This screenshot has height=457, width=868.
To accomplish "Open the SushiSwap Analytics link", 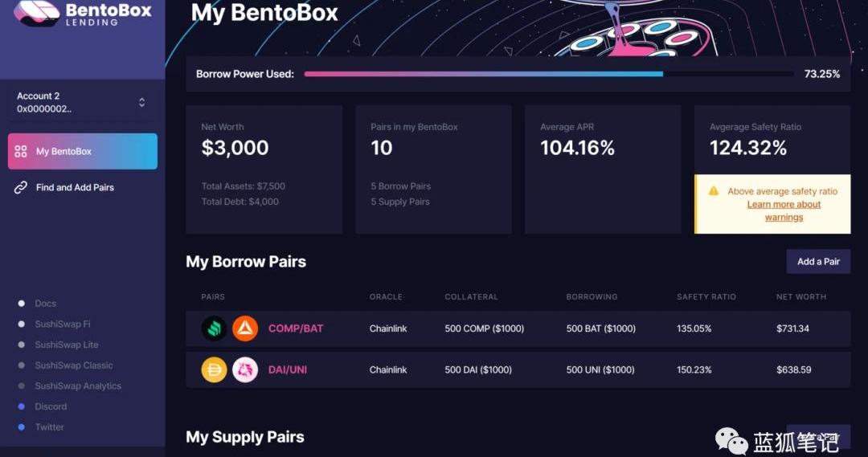I will pyautogui.click(x=78, y=386).
